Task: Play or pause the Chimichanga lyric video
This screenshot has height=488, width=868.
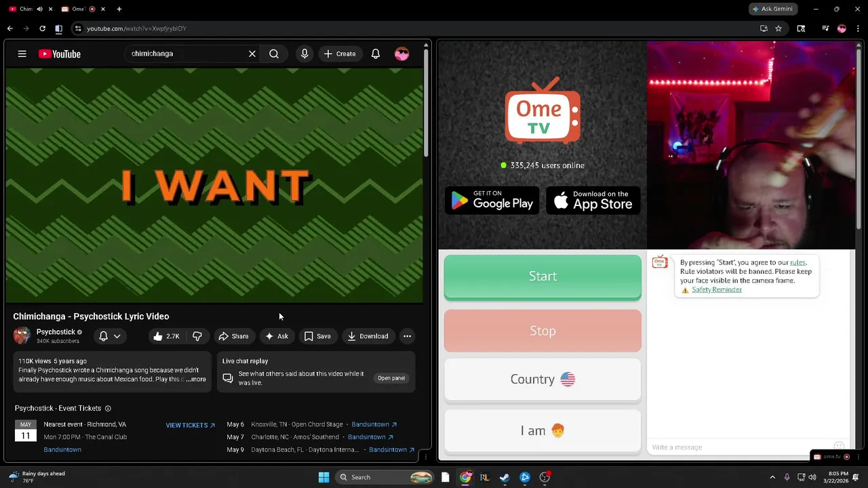Action: click(214, 185)
